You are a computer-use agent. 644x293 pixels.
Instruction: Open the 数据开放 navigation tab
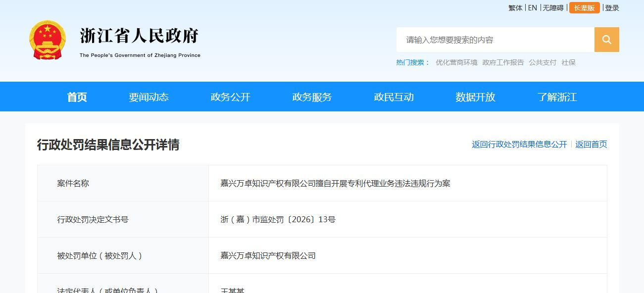pyautogui.click(x=475, y=97)
